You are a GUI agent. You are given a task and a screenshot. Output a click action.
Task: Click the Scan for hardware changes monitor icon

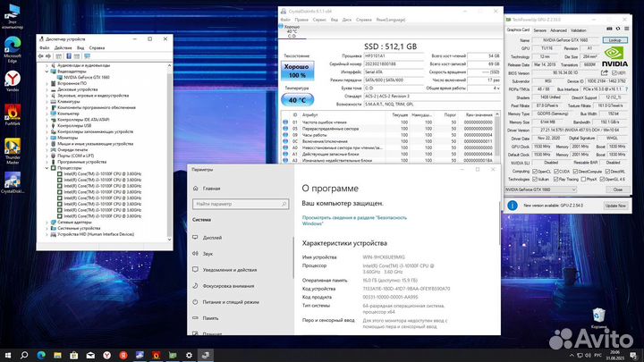click(87, 56)
